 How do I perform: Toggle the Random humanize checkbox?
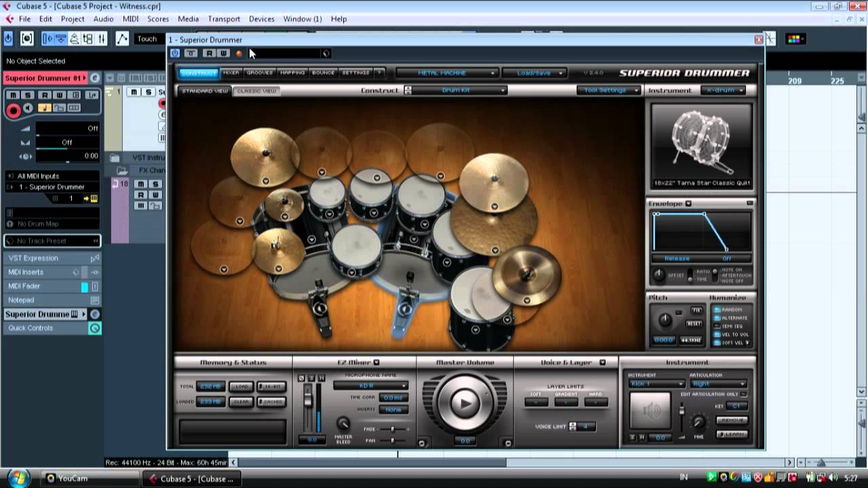pos(718,310)
